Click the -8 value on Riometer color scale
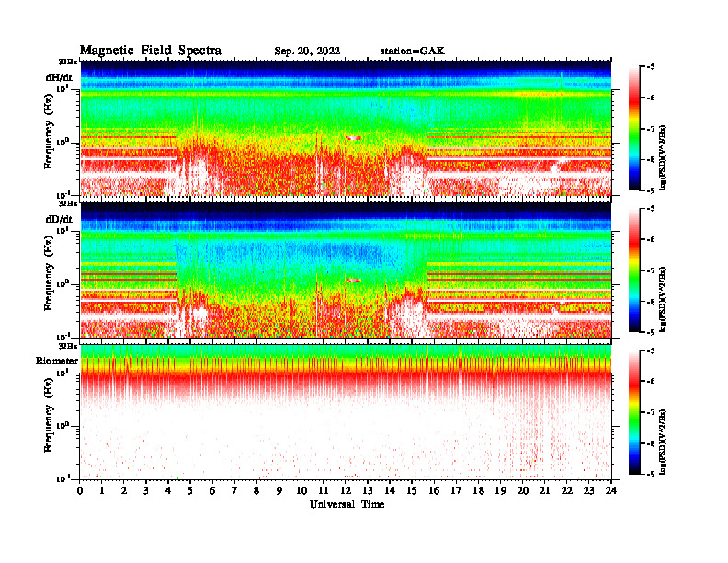728x563 pixels. [651, 443]
